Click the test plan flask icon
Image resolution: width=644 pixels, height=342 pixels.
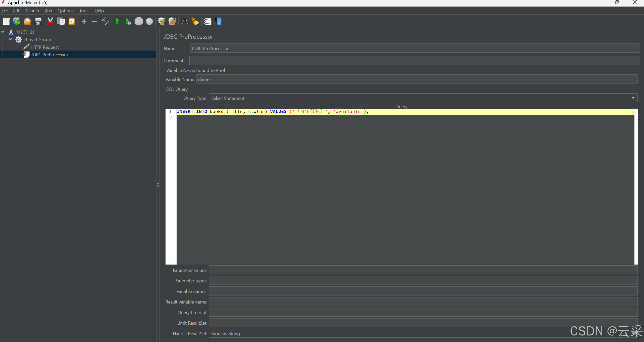click(x=11, y=32)
